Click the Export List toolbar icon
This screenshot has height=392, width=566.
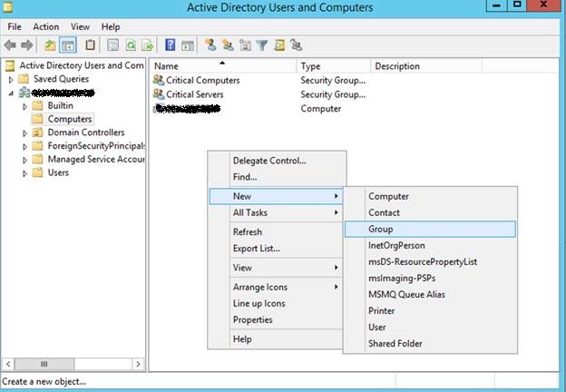148,45
